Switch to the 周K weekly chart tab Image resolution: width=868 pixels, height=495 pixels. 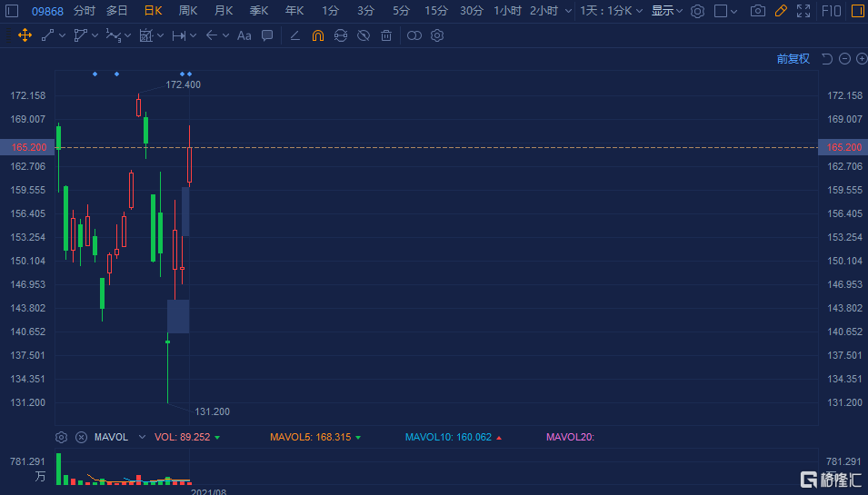pyautogui.click(x=188, y=11)
